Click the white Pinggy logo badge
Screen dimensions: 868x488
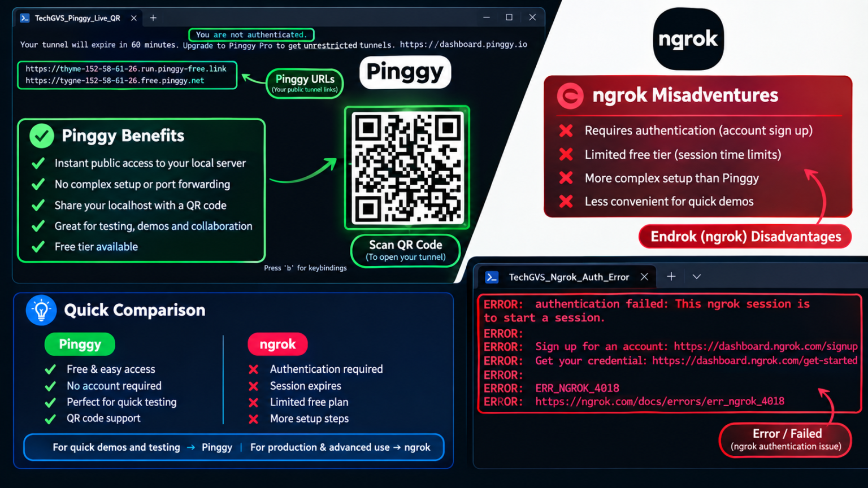coord(405,72)
